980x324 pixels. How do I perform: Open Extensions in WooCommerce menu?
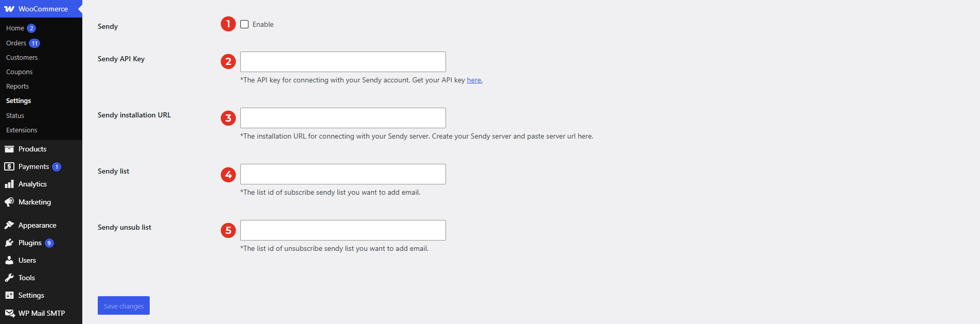[x=22, y=130]
